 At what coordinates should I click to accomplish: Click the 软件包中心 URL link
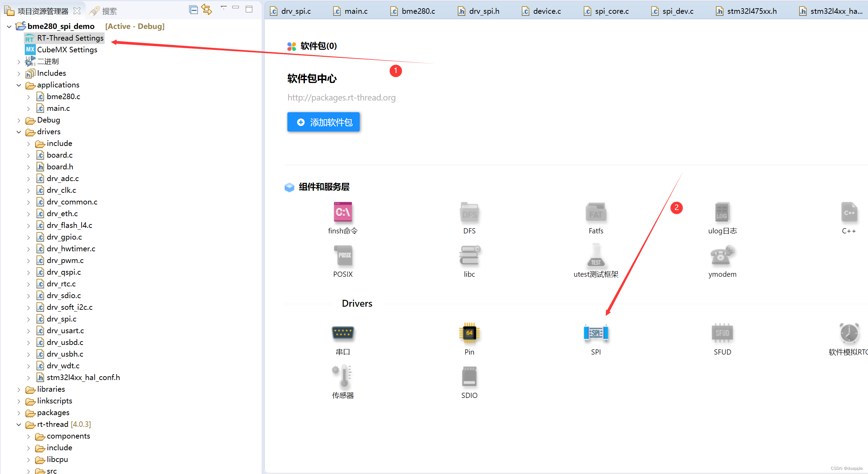coord(341,97)
